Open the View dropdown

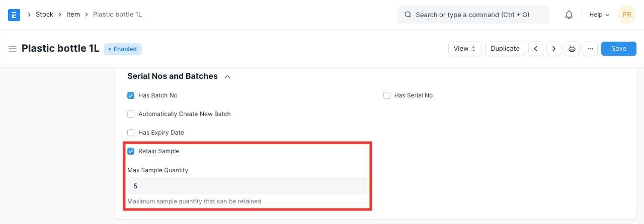pyautogui.click(x=465, y=49)
